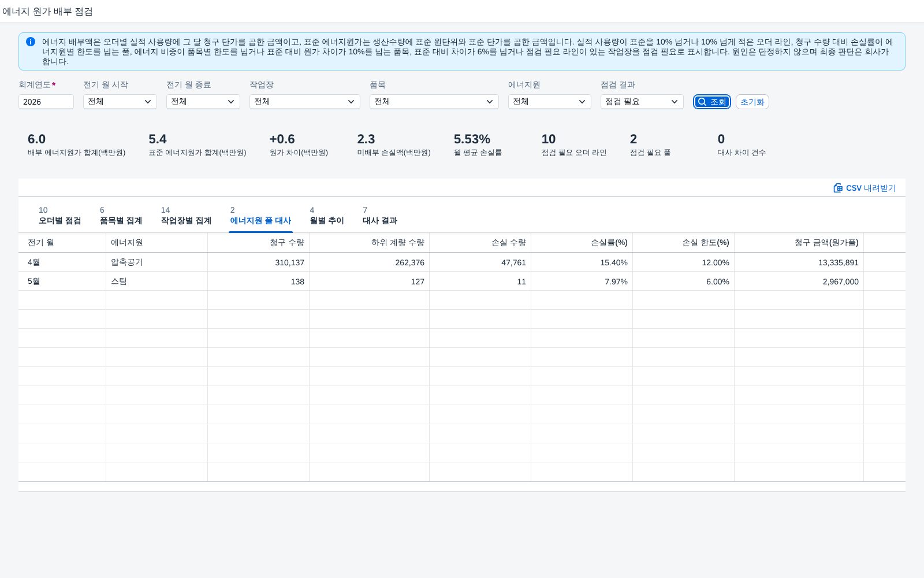Expand the 품목 filter dropdown

434,102
